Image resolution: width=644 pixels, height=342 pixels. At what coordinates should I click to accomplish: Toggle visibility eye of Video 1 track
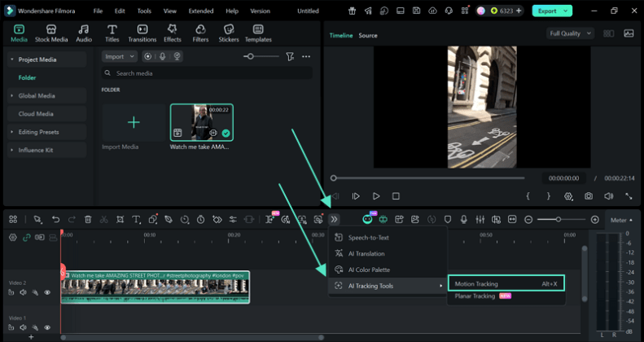click(x=47, y=327)
